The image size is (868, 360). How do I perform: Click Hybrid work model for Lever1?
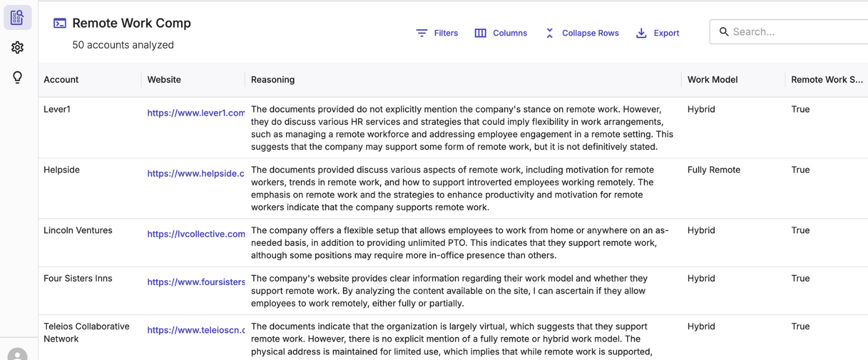click(x=701, y=109)
